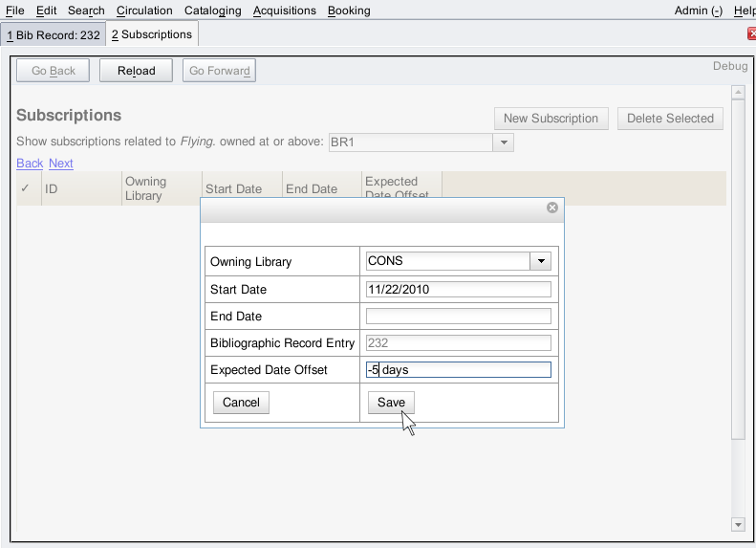
Task: Open the Owning Library CONS dropdown
Action: (x=541, y=261)
